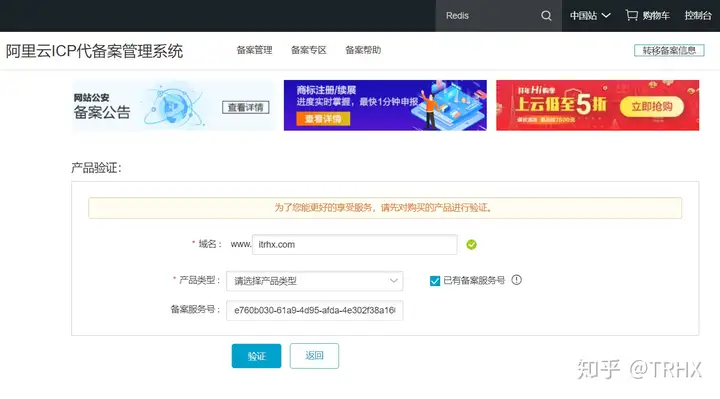Click 查看详情 on the 商标注册 banner

323,119
